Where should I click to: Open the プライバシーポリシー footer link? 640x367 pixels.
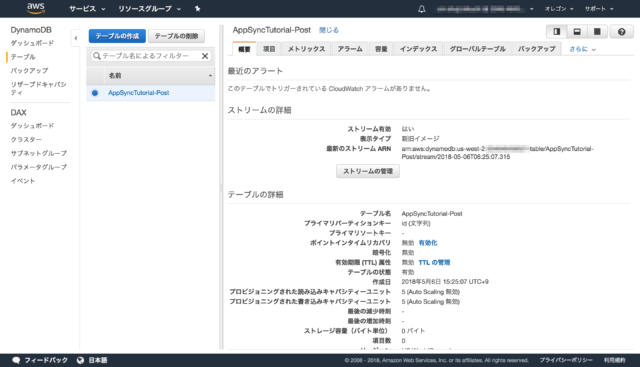[x=566, y=360]
